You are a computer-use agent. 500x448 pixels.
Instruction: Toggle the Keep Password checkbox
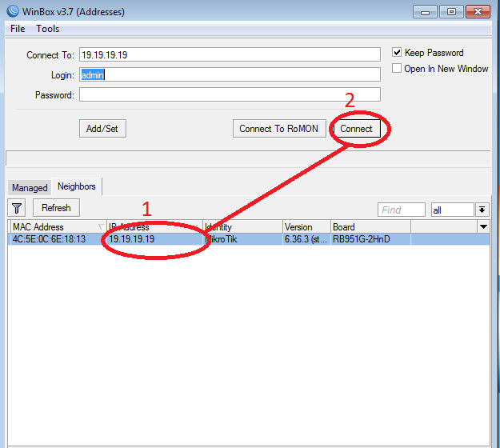click(397, 52)
